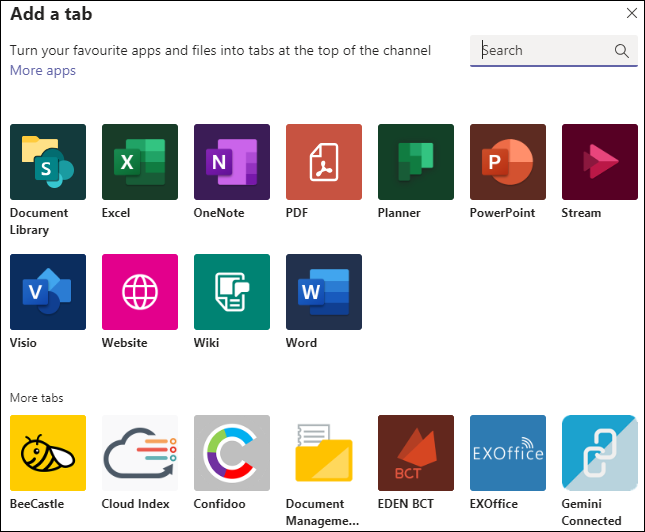The image size is (645, 532).
Task: Click the Website label text
Action: [x=125, y=343]
